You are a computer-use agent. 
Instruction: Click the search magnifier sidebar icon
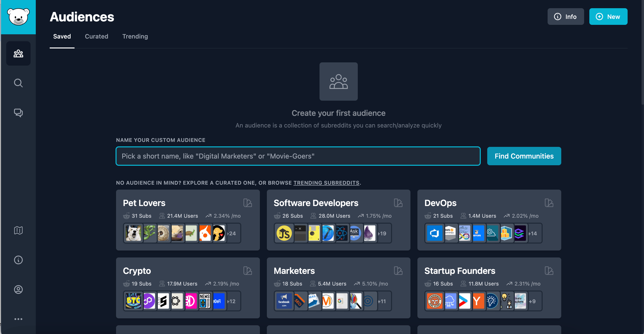click(18, 83)
